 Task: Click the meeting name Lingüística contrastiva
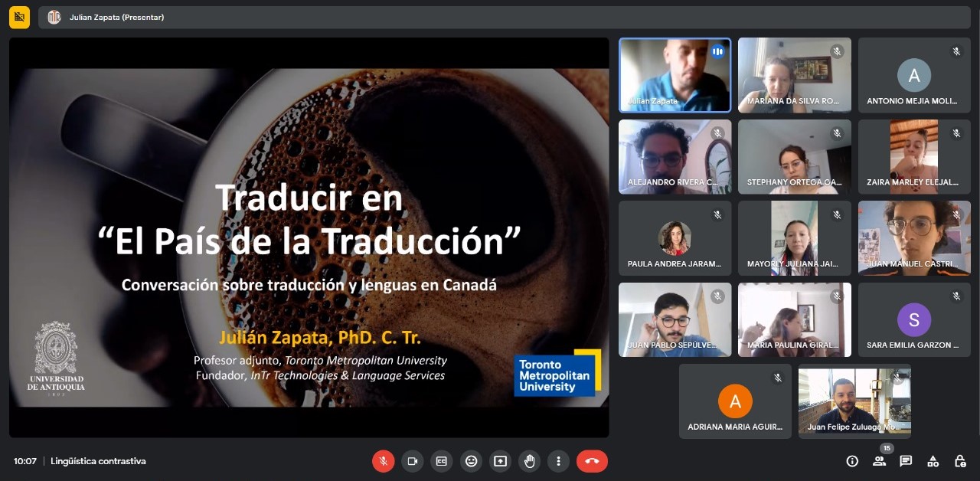pos(98,461)
